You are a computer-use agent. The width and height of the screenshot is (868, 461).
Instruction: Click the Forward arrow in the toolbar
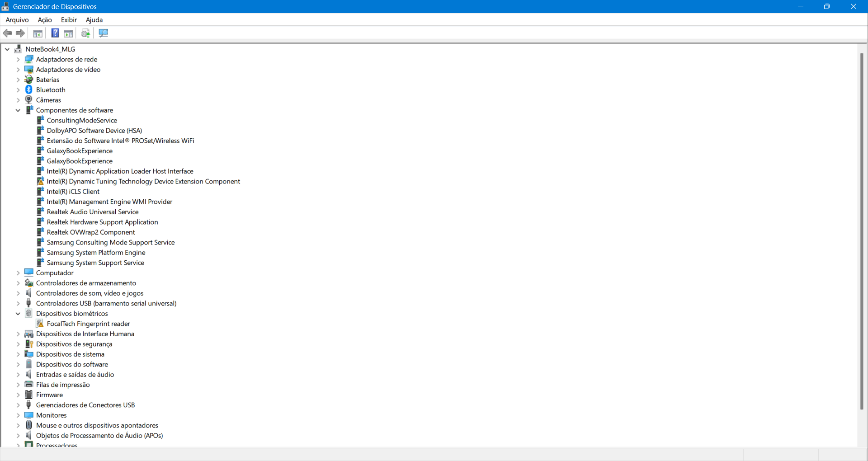(x=20, y=33)
